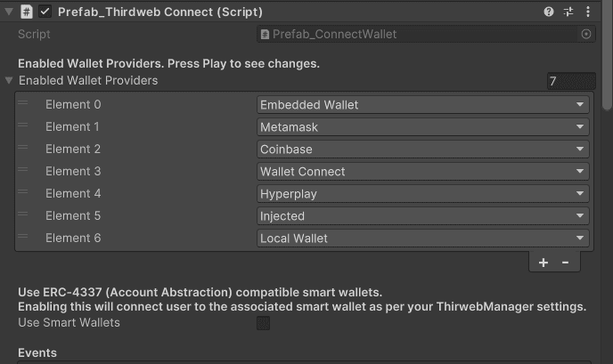Add a new wallet provider element
Screen dimensions: 613x364
tap(543, 263)
